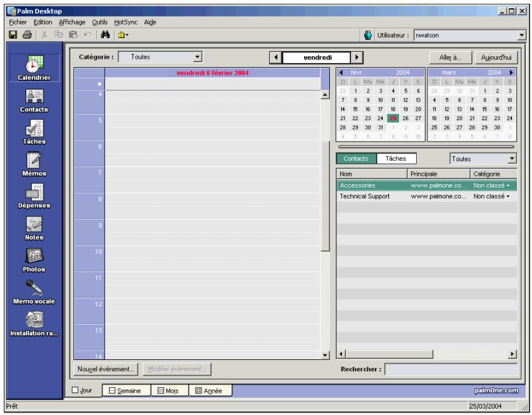The image size is (532, 415).
Task: Click the 9 o'clock time slot
Action: pos(212,232)
